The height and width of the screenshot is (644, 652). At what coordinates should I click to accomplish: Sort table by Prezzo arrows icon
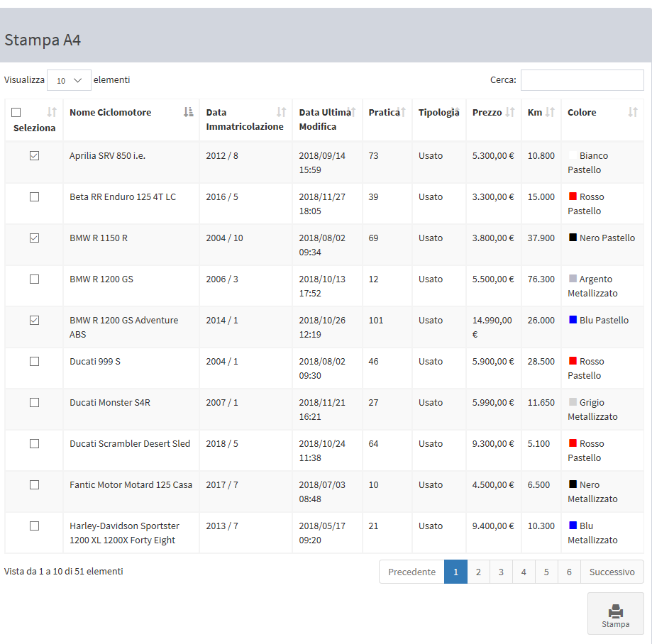point(509,112)
